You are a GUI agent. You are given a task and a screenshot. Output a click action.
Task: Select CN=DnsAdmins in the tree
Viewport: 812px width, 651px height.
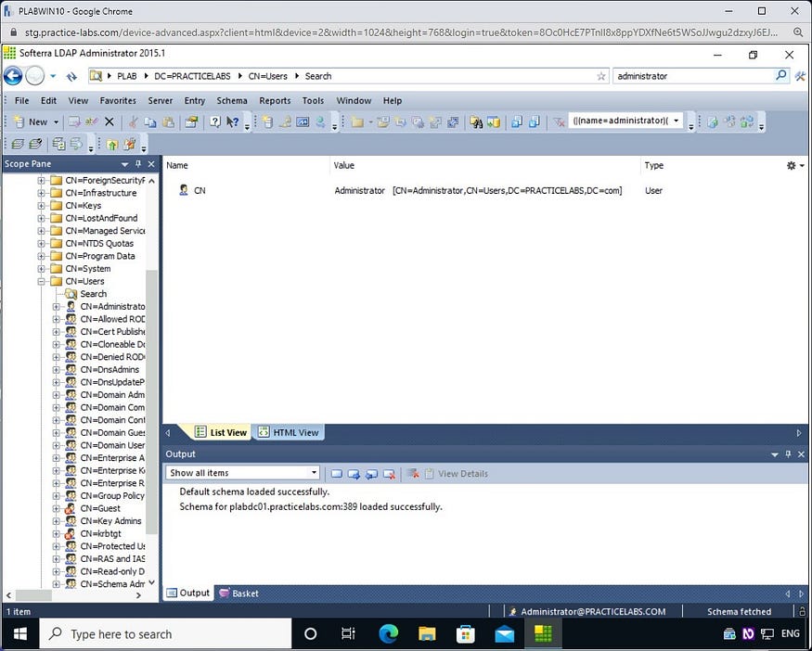coord(110,370)
